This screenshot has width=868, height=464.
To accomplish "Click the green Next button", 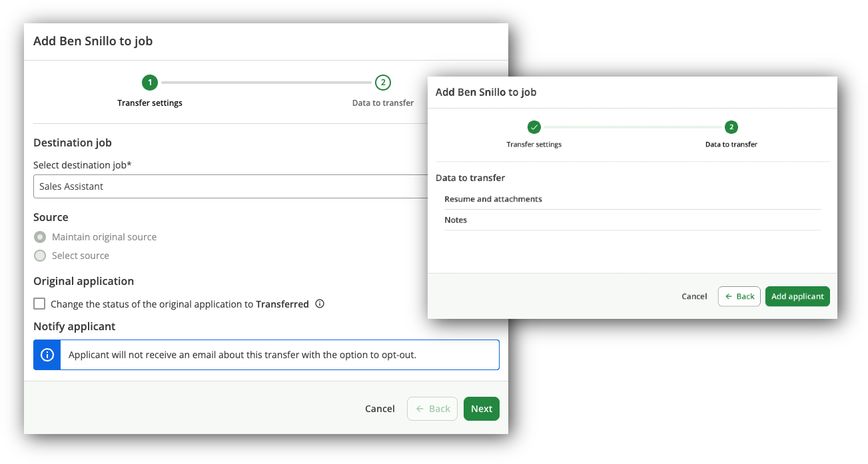I will [x=482, y=409].
